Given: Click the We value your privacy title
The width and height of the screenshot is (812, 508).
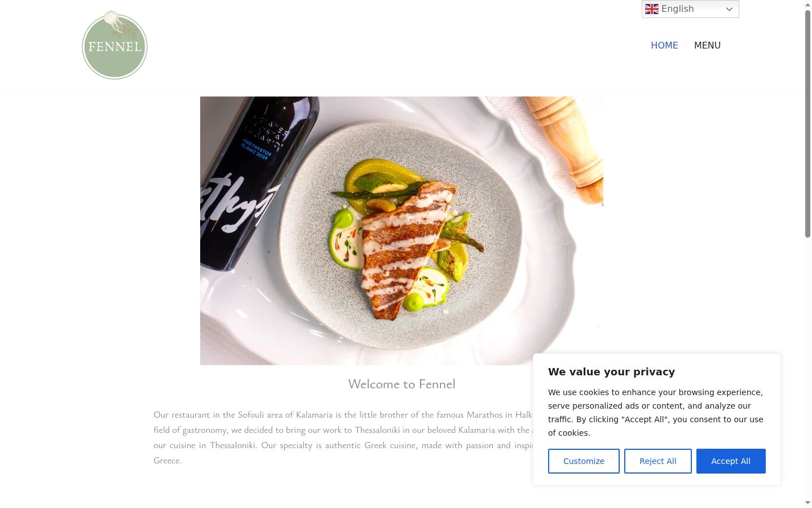Looking at the screenshot, I should coord(611,372).
